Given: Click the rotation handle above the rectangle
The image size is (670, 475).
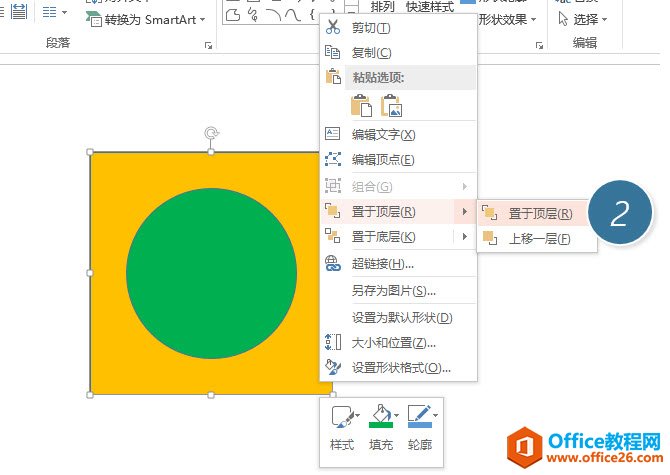Looking at the screenshot, I should point(211,133).
